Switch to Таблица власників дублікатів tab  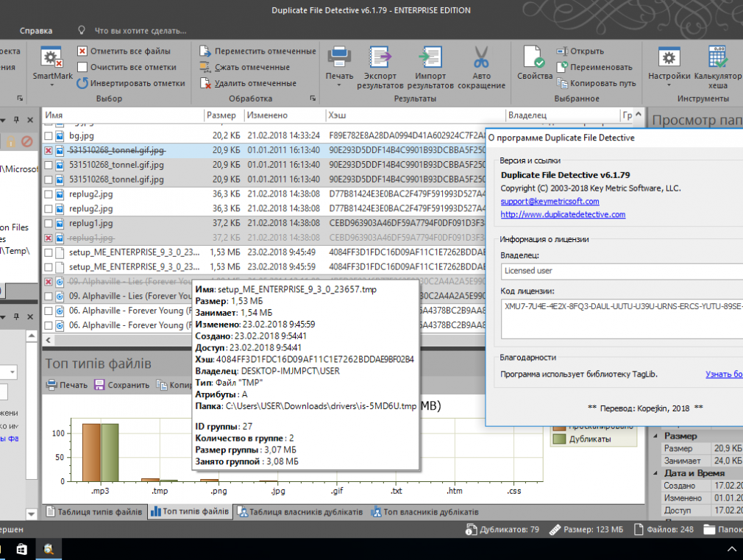tap(300, 511)
